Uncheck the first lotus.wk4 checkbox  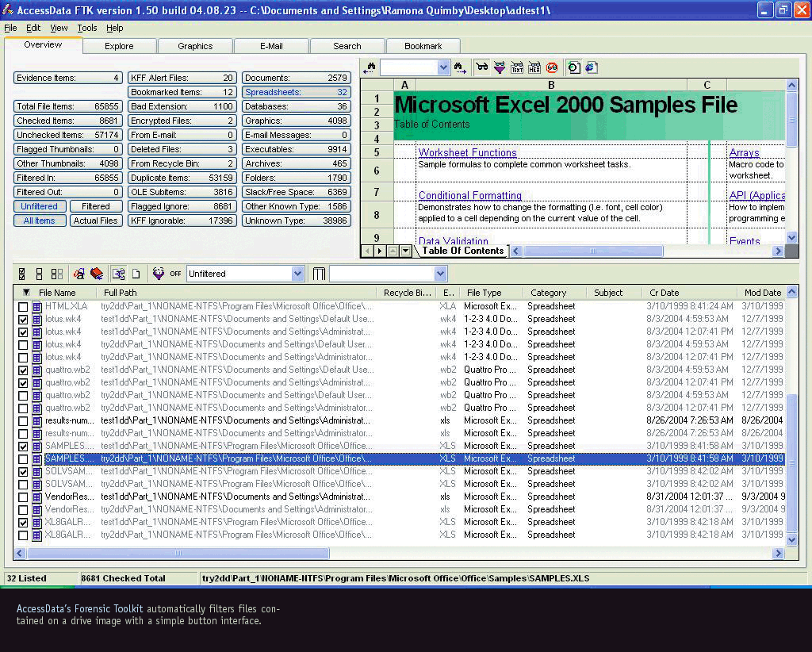tap(23, 319)
